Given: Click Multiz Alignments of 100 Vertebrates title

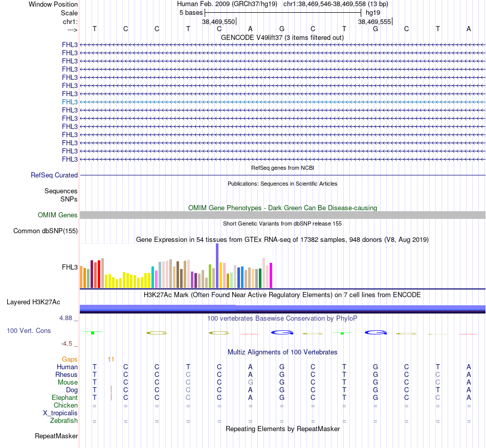Looking at the screenshot, I should pos(282,352).
